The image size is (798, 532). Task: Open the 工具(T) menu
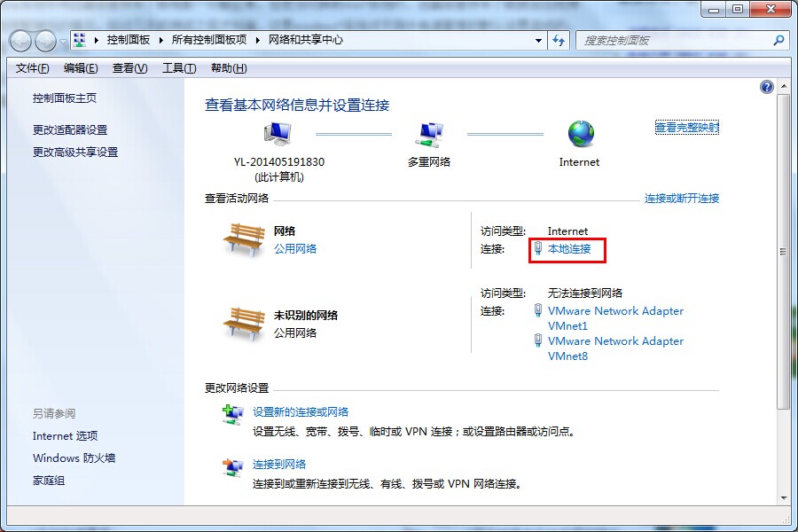click(178, 68)
